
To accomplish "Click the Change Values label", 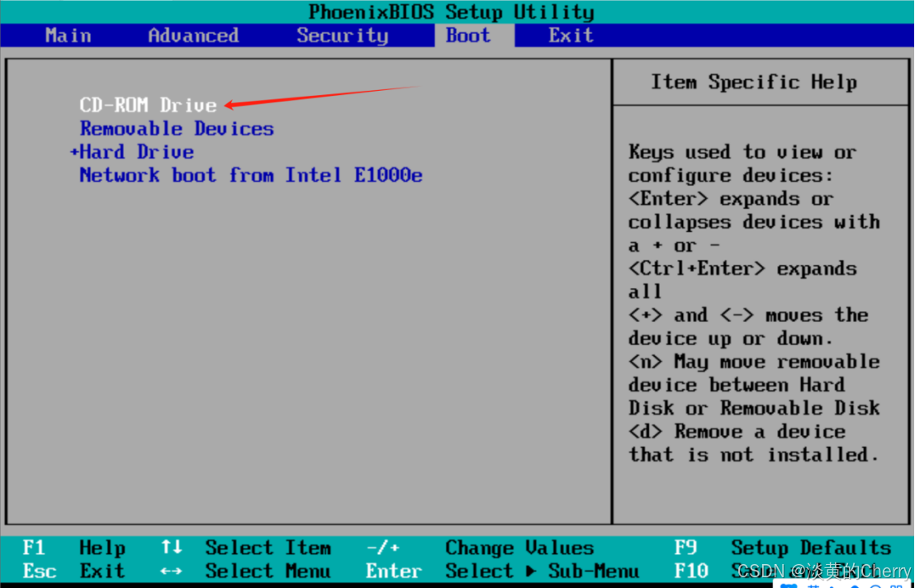I will point(519,548).
